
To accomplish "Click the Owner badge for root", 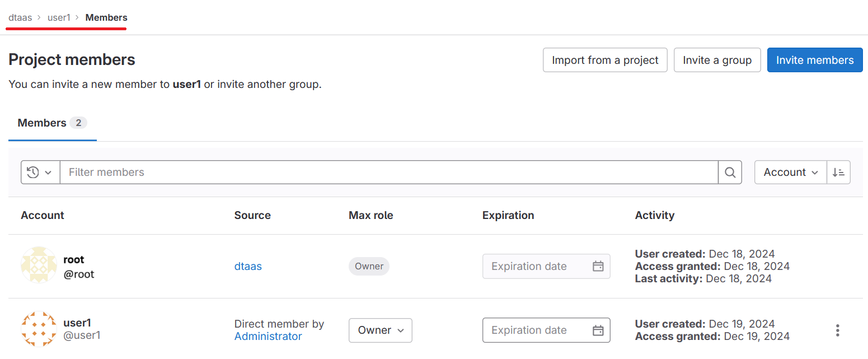I will 369,266.
